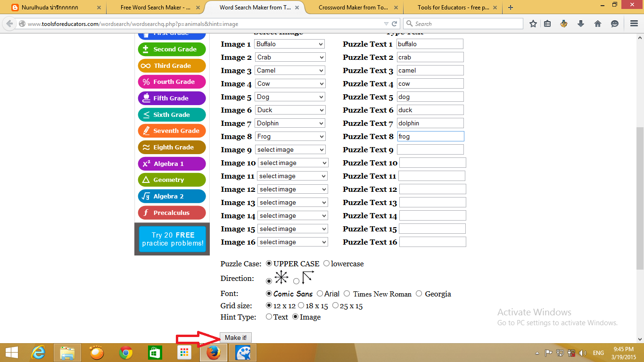Screen dimensions: 644x362
Task: Click the square root icon on Algebra 2
Action: (147, 196)
